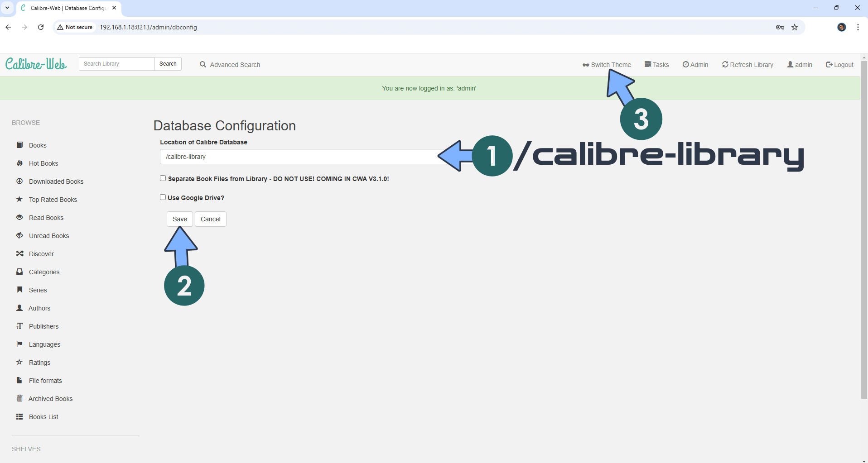The width and height of the screenshot is (868, 463).
Task: Open the Archived Books link
Action: point(50,399)
